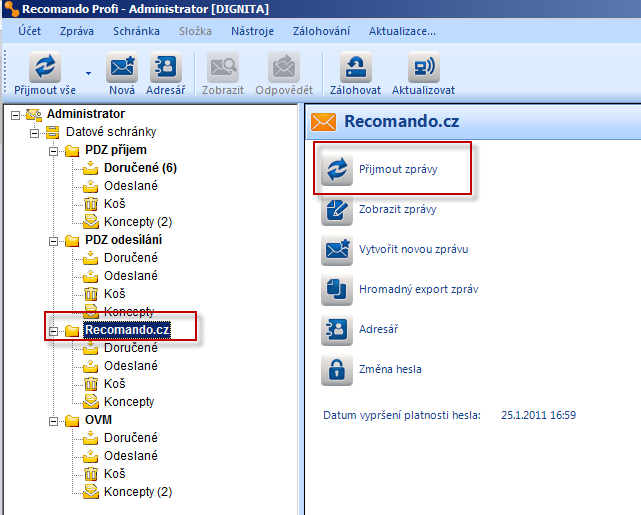Click the Zobrazit zprávy link
Viewport: 641px width, 515px height.
pyautogui.click(x=398, y=209)
